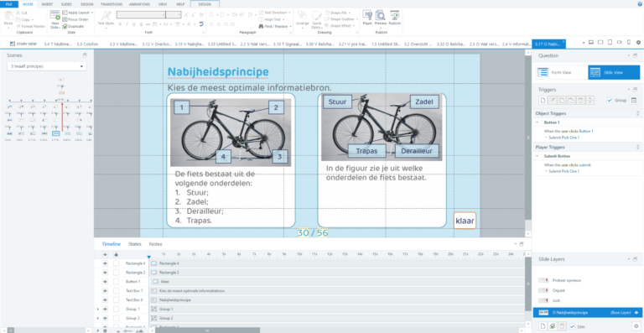Switch to the States tab
644x333 pixels.
tap(135, 244)
